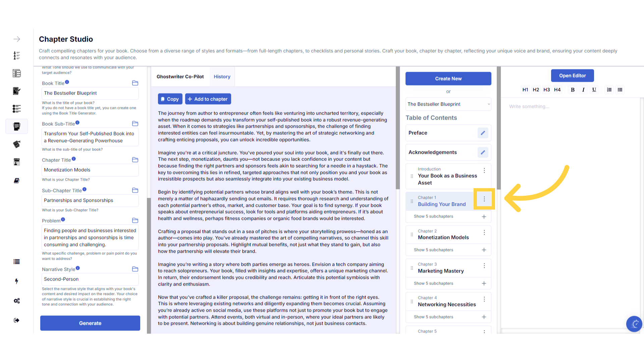Click folder icon next to Book Title
The height and width of the screenshot is (362, 644).
pyautogui.click(x=135, y=83)
